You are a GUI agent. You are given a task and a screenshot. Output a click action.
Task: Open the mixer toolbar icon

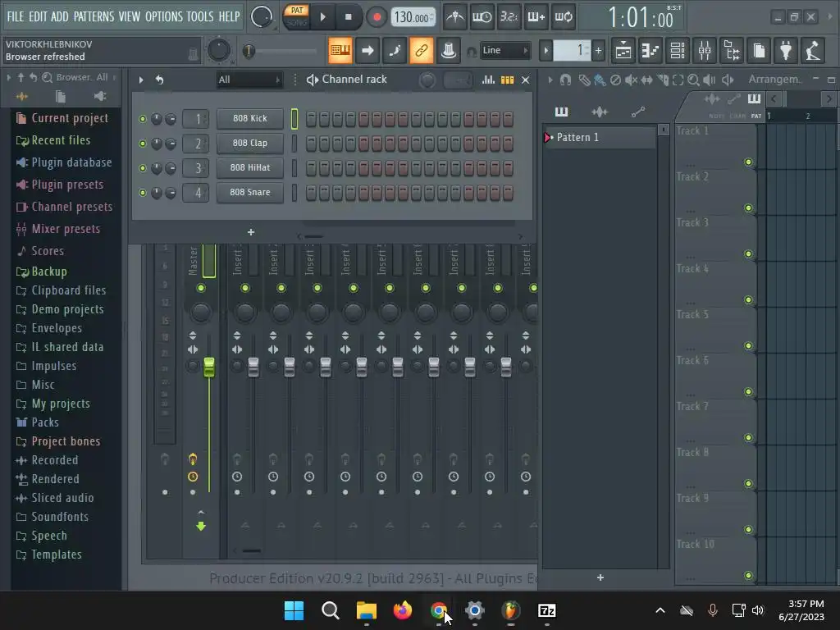click(x=705, y=51)
